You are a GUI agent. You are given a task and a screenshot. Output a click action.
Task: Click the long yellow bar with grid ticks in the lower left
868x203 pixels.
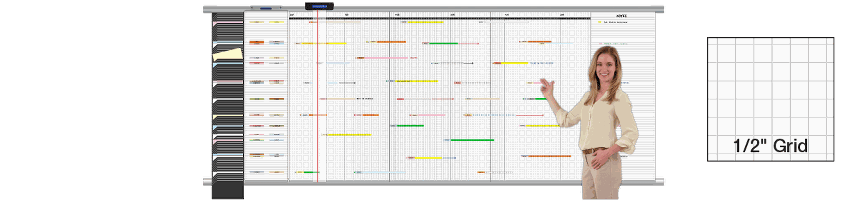349,135
